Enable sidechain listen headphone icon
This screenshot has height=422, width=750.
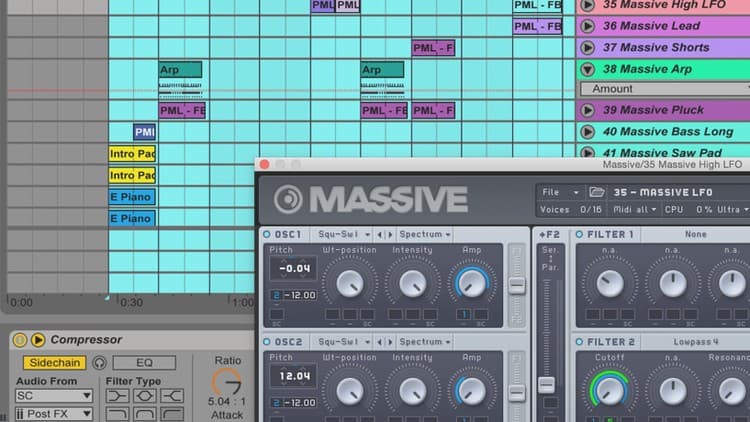click(x=99, y=363)
